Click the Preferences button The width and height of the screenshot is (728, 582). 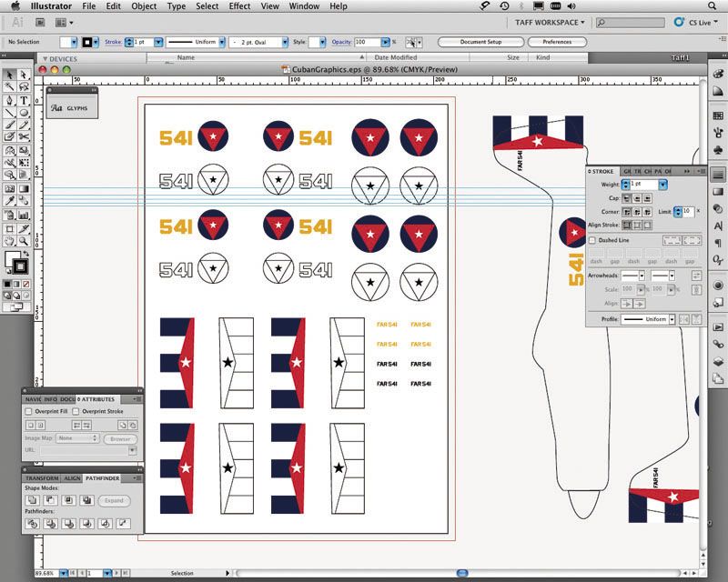coord(557,42)
